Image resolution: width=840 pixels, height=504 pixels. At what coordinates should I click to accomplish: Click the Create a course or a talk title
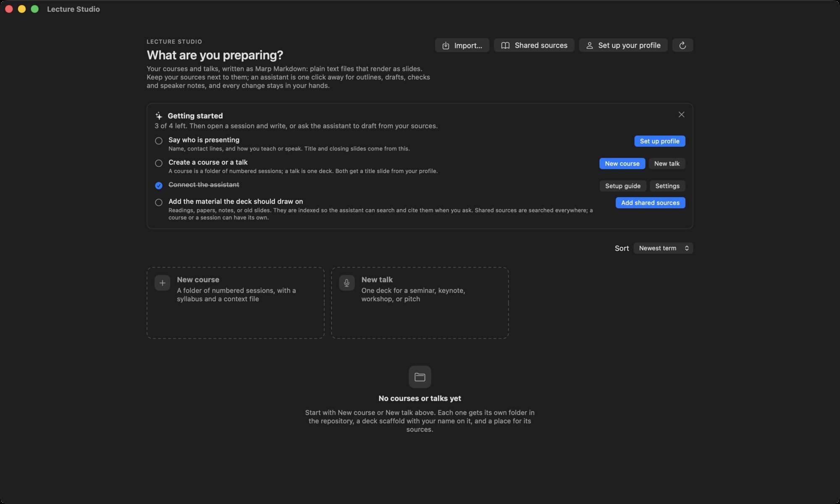208,162
